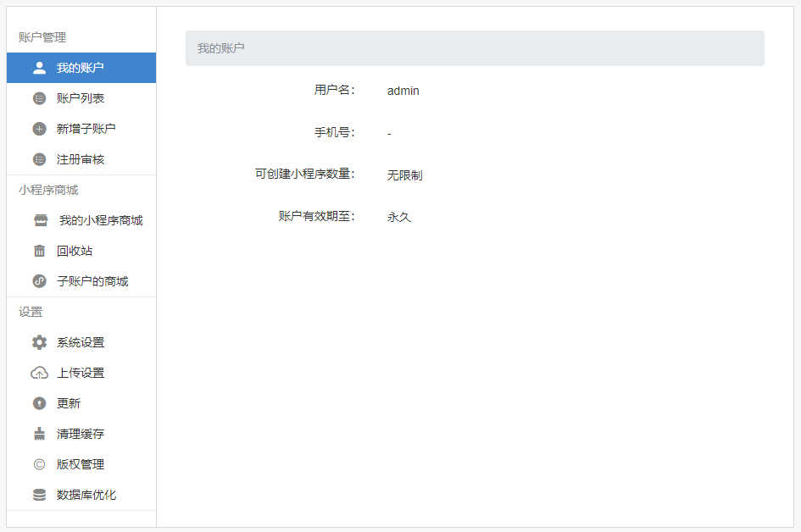This screenshot has width=801, height=532.
Task: Click the gear icon beside 系统设置
Action: pos(39,342)
